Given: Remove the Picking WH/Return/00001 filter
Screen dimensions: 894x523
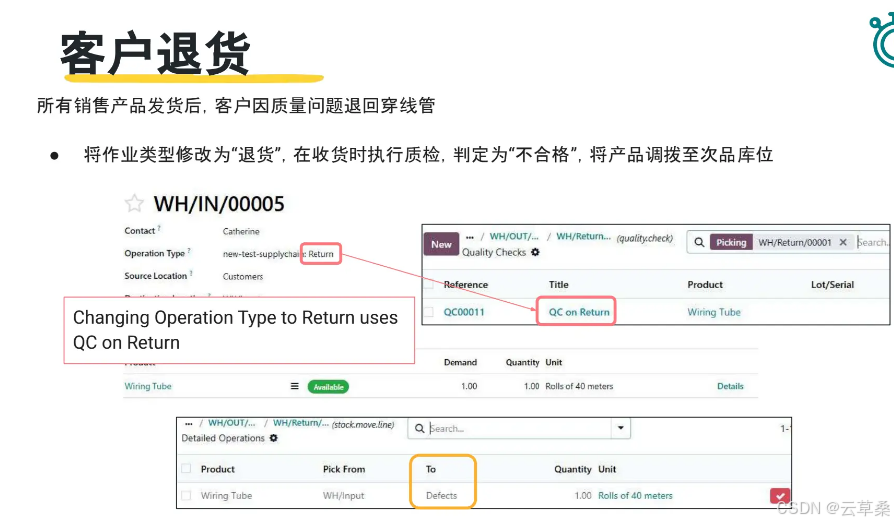Looking at the screenshot, I should (x=843, y=242).
